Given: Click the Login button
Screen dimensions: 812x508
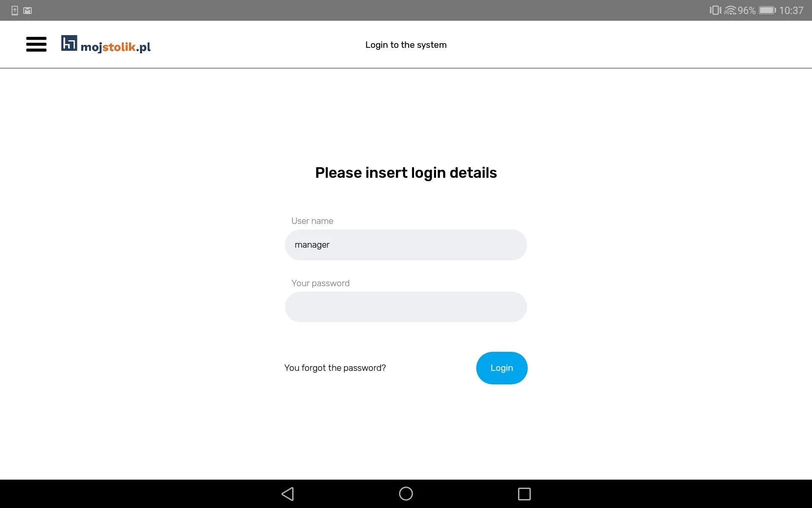Looking at the screenshot, I should point(501,367).
